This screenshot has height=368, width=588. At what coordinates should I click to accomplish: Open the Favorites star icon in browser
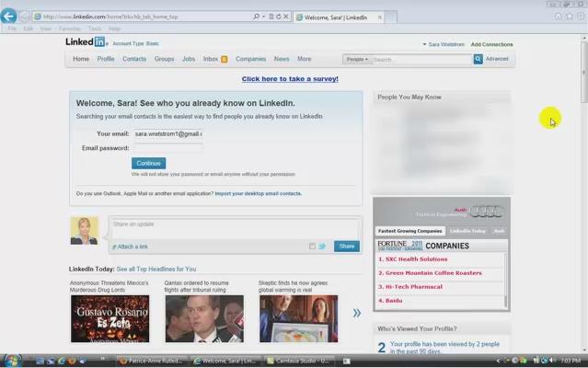coord(570,17)
